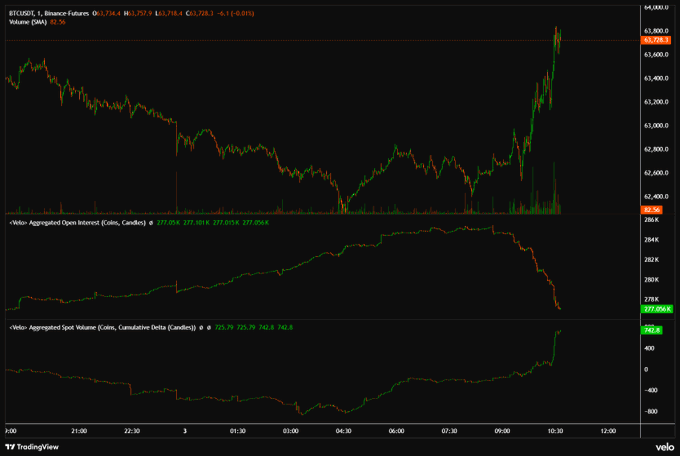Click the velo logo in bottom corner
Image resolution: width=680 pixels, height=456 pixels.
pyautogui.click(x=664, y=447)
